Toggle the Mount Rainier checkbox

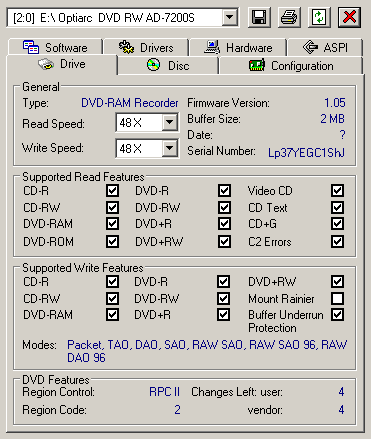coord(337,298)
